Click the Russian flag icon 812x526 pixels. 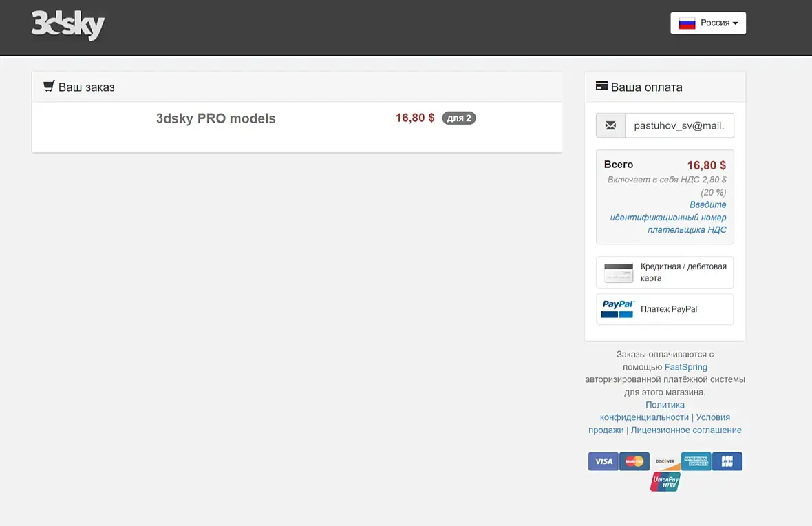point(687,23)
